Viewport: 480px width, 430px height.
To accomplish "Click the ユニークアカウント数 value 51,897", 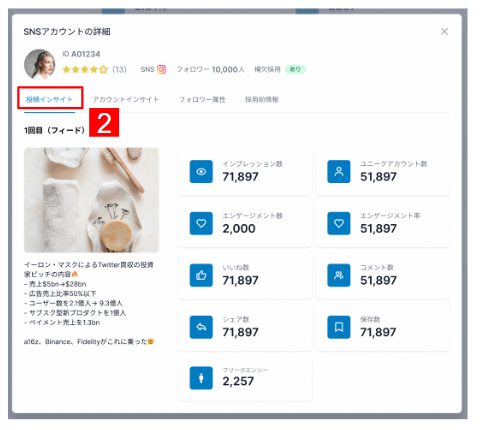I will pos(378,177).
